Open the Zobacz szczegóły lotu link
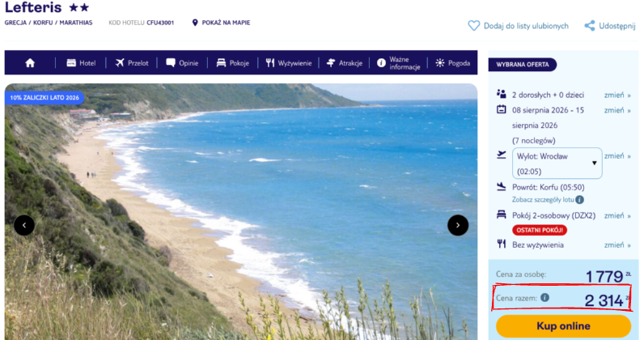 click(x=543, y=200)
